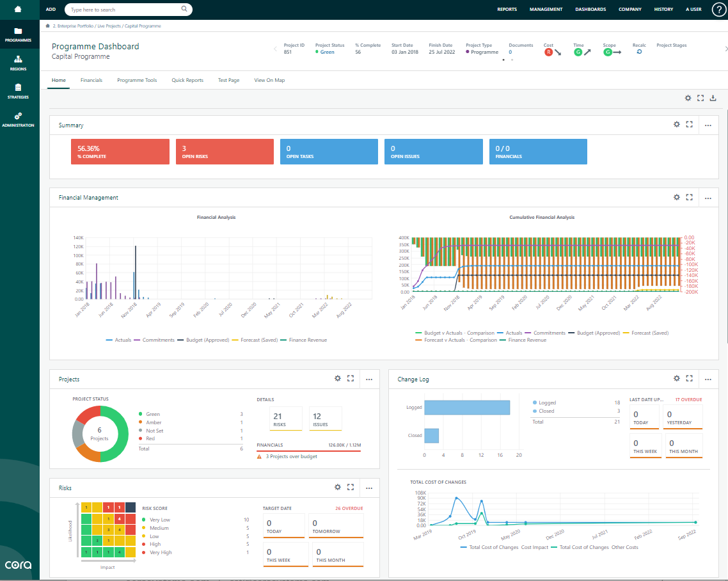Image resolution: width=728 pixels, height=581 pixels.
Task: Open the home icon in the sidebar
Action: pos(18,10)
